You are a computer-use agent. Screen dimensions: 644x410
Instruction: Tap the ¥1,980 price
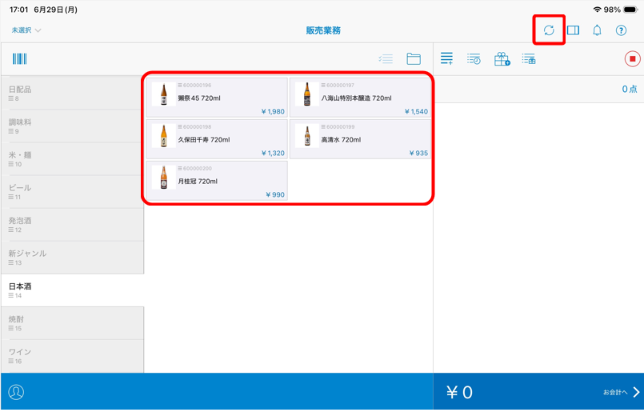pyautogui.click(x=273, y=111)
